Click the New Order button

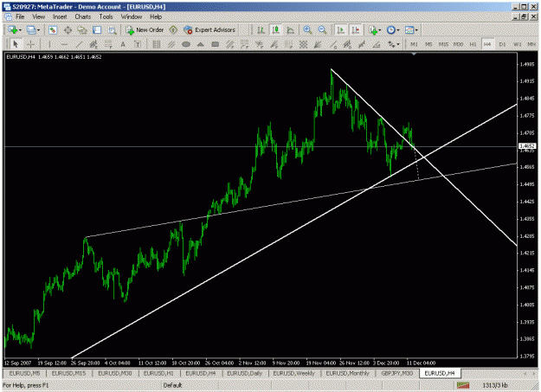[x=145, y=30]
